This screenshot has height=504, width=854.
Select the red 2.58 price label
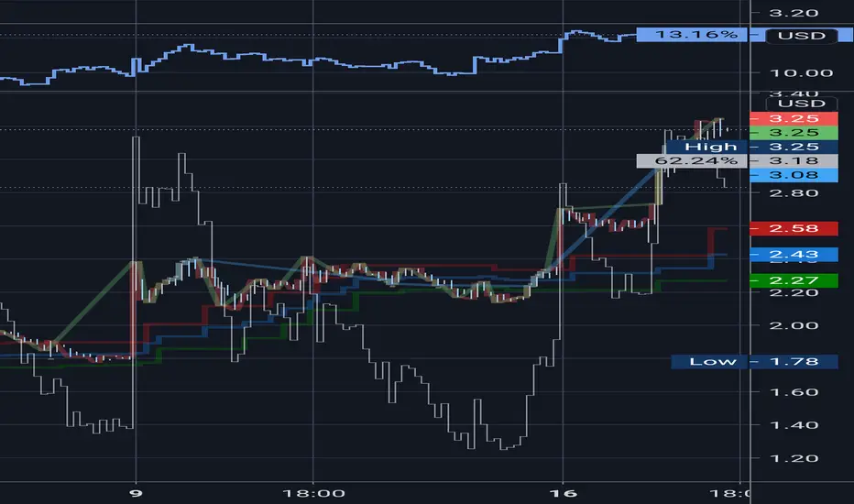point(794,228)
